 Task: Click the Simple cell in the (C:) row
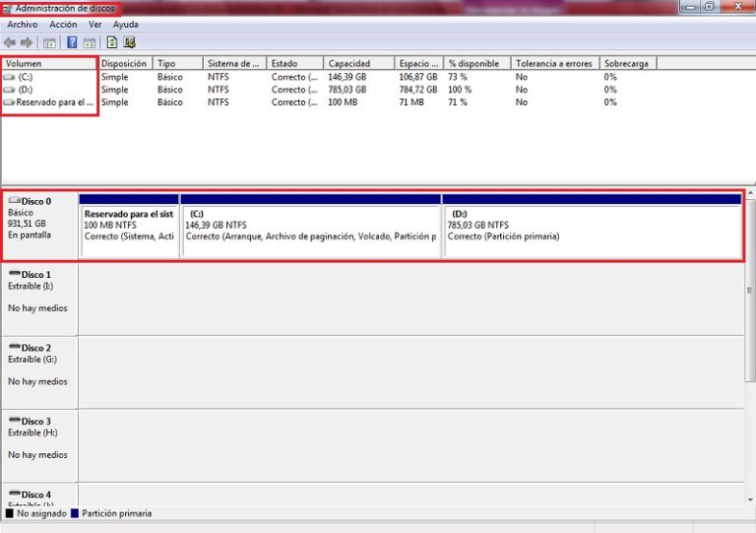115,77
